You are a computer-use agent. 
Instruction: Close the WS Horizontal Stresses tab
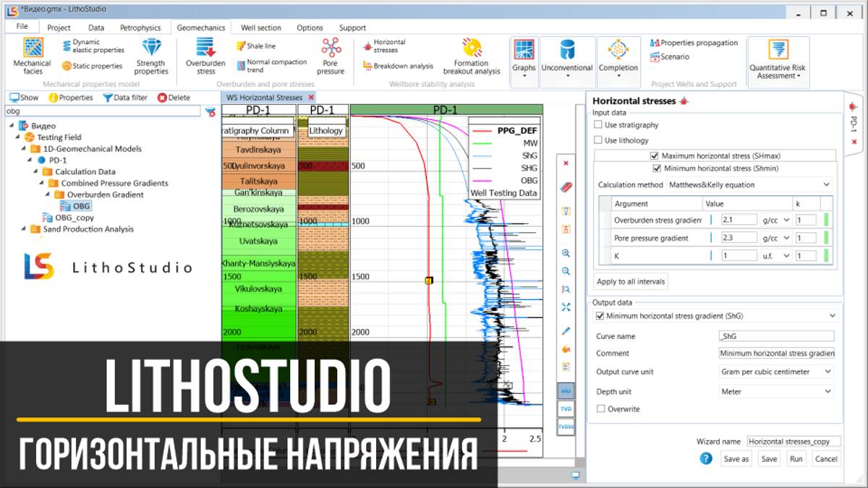(x=311, y=97)
